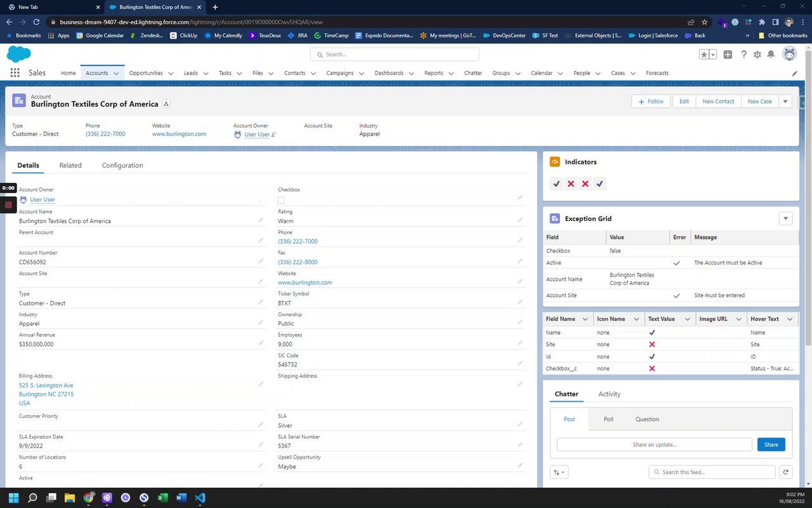Select the Poll tab in Chatter
812x508 pixels.
coord(608,419)
